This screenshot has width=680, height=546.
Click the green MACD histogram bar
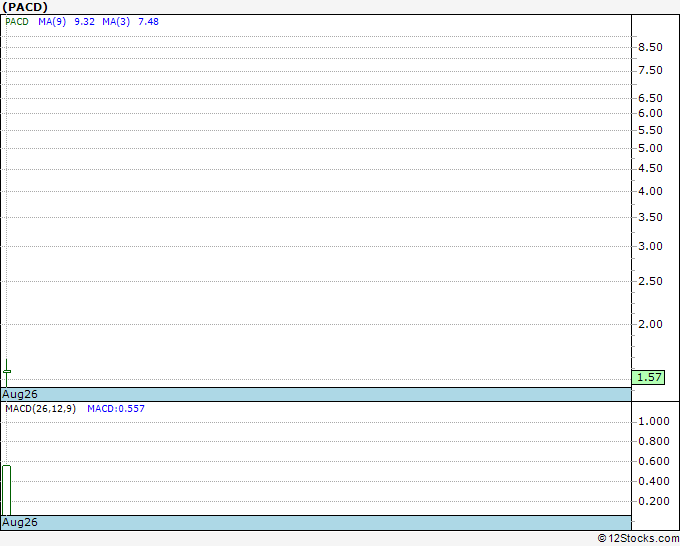pyautogui.click(x=7, y=490)
